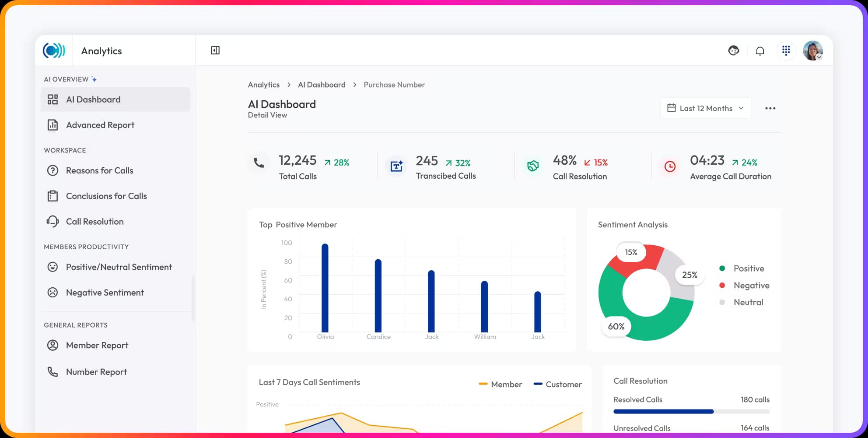Viewport: 868px width, 438px height.
Task: Click the 180 calls value
Action: pyautogui.click(x=755, y=399)
